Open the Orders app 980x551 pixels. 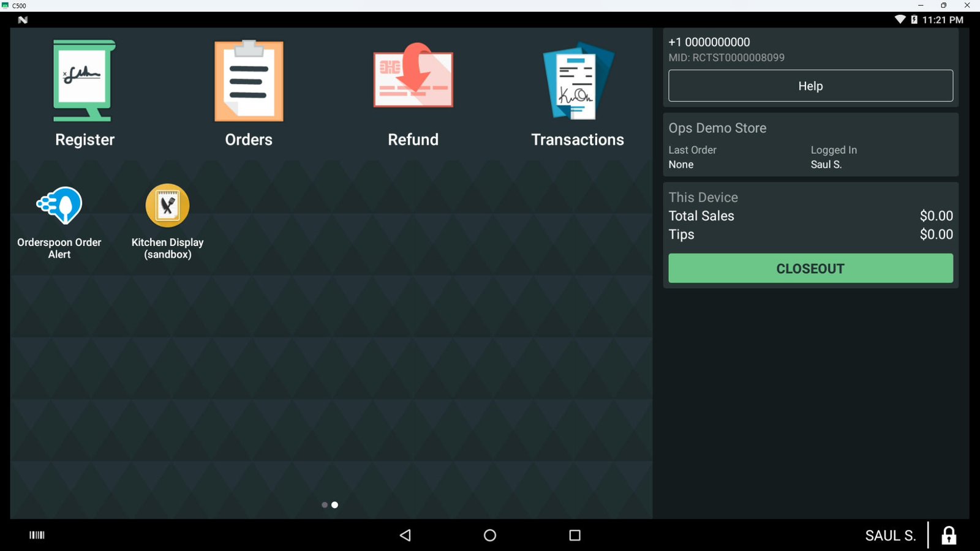[249, 94]
